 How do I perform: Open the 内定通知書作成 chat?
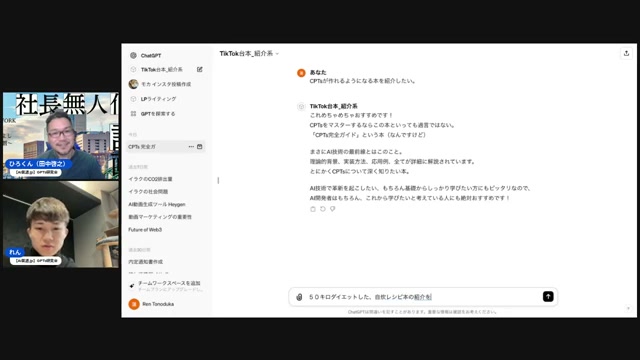point(145,262)
